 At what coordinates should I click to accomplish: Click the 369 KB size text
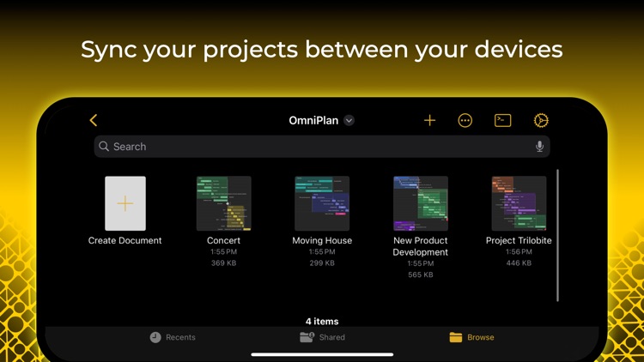(x=224, y=263)
